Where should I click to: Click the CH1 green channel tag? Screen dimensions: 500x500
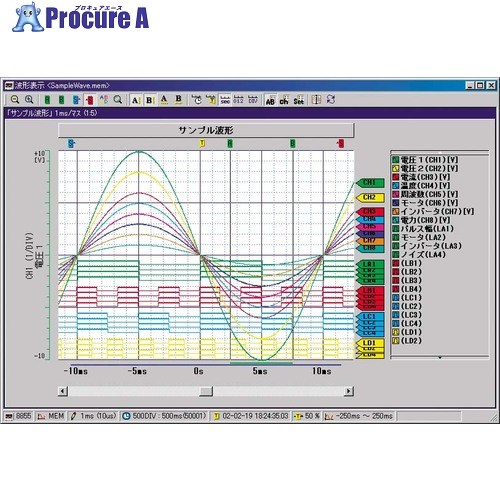point(370,183)
